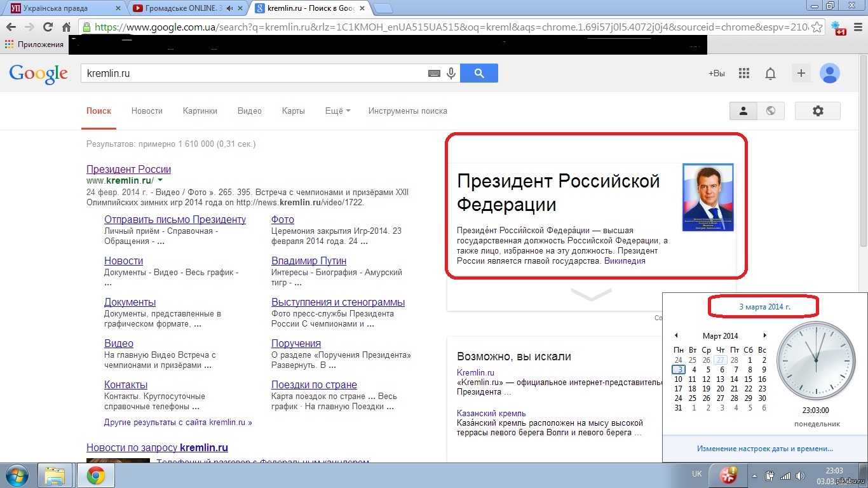
Task: Reload the page with the refresh icon
Action: coord(48,27)
